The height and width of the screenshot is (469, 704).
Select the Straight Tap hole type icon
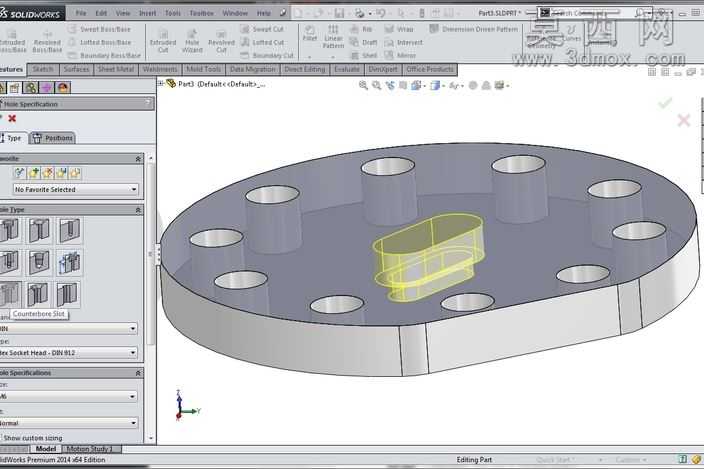point(9,263)
